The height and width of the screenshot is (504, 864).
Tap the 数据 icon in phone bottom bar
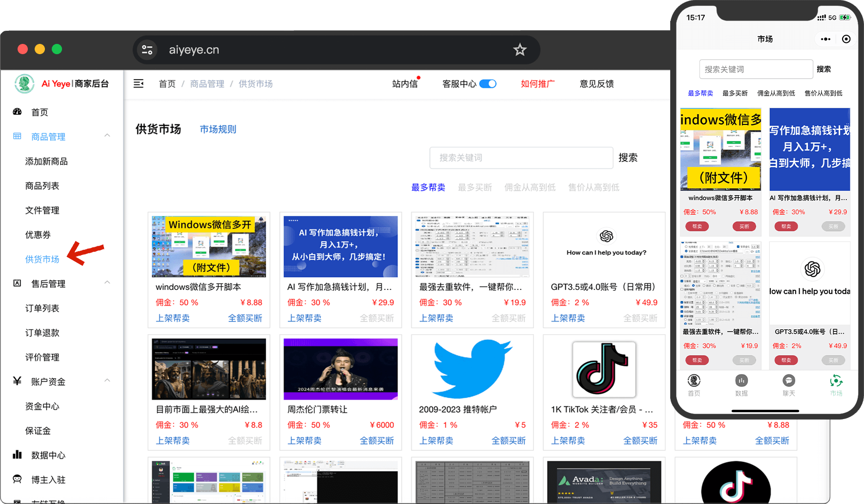click(741, 381)
